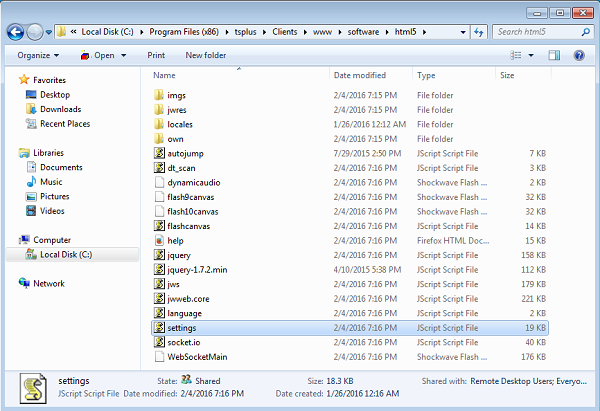The image size is (600, 411).
Task: Toggle the preview pane icon
Action: click(554, 55)
